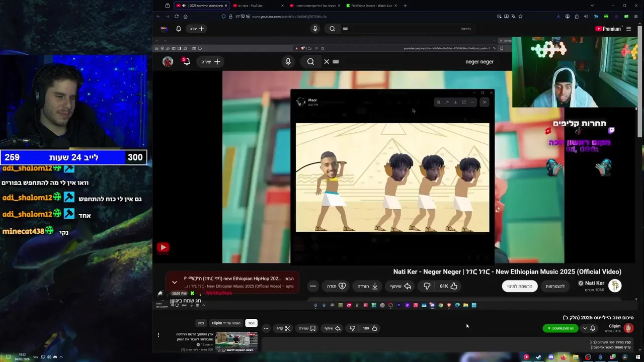
Task: Select the הכול filter chip
Action: [x=251, y=323]
